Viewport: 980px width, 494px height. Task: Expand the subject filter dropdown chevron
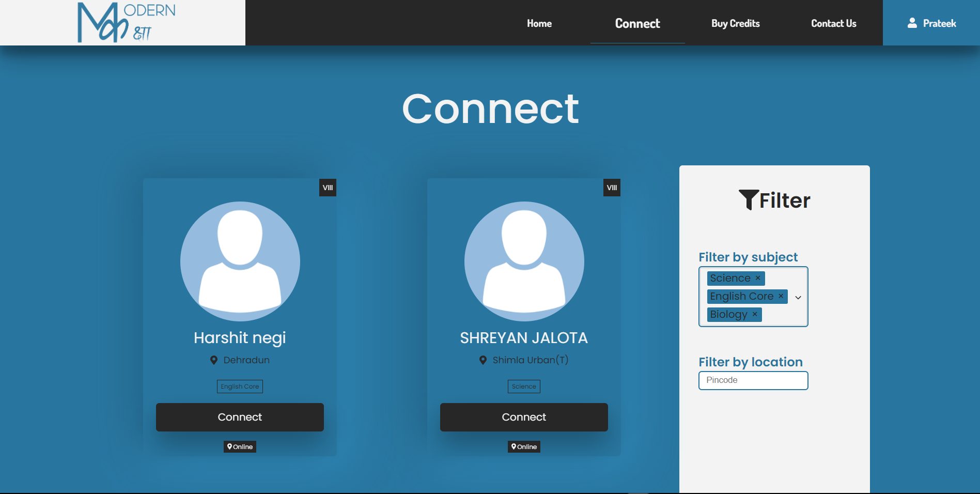(798, 297)
